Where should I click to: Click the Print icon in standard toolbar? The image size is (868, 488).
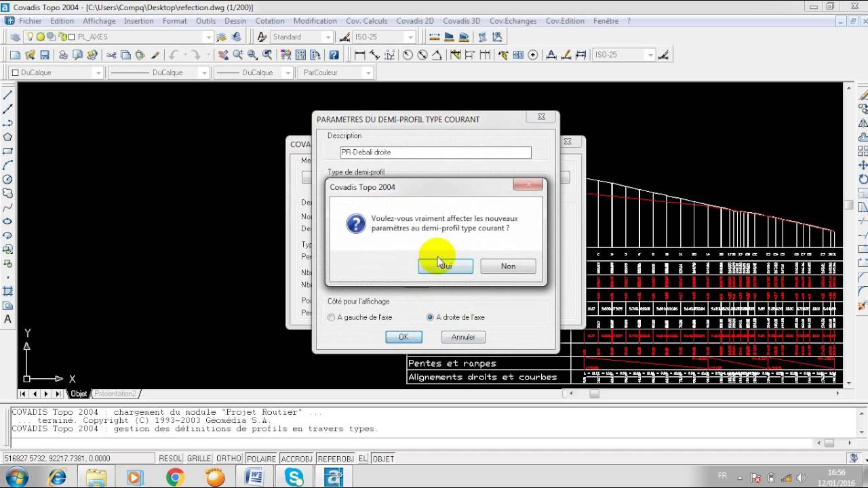coord(63,55)
